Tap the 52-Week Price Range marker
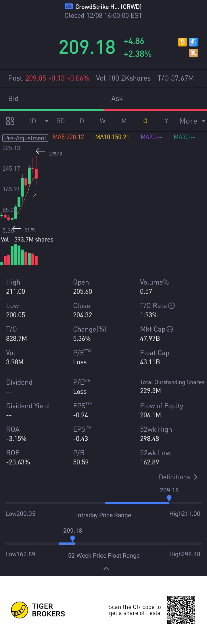 point(72,539)
